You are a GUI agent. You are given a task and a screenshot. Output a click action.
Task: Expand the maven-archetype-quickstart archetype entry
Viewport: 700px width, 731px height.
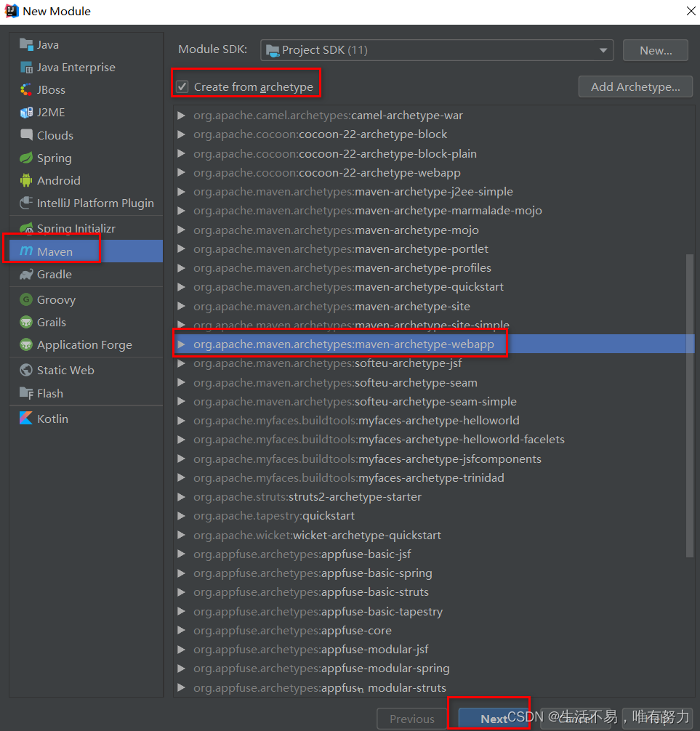tap(180, 286)
